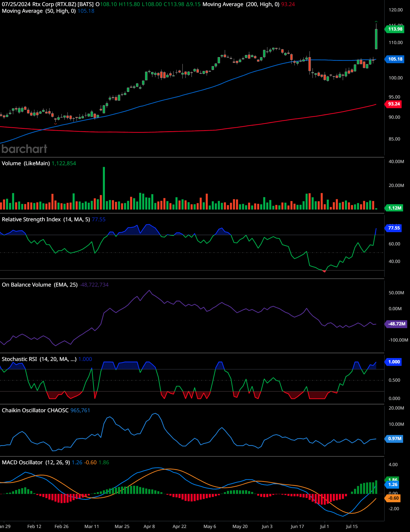Click the orange -0.60 value beside MACD label
410x532 pixels.
coord(91,462)
